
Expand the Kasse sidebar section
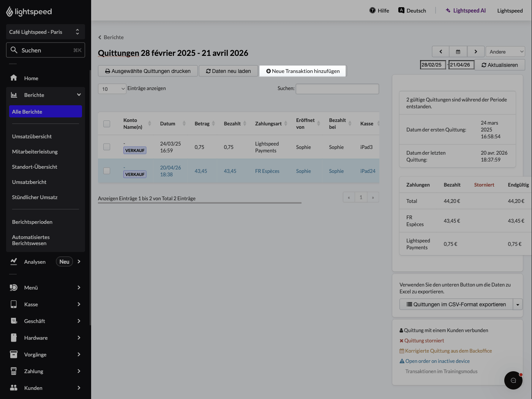point(79,304)
